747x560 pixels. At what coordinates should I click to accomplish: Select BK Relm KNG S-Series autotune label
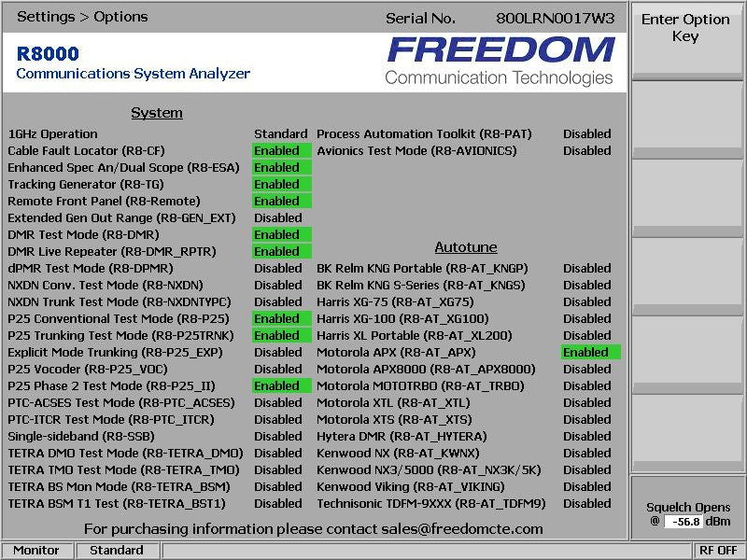(421, 286)
